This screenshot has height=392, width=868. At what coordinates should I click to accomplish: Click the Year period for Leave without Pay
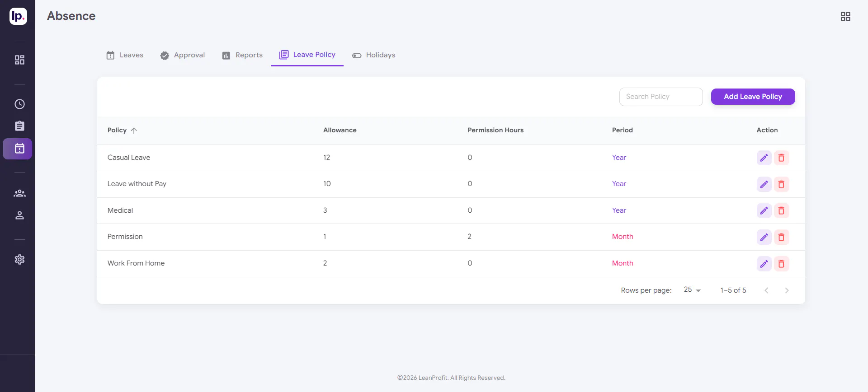(x=619, y=184)
